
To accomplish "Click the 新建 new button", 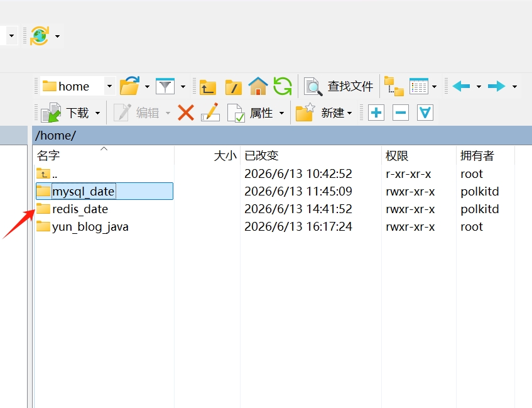I will tap(323, 113).
